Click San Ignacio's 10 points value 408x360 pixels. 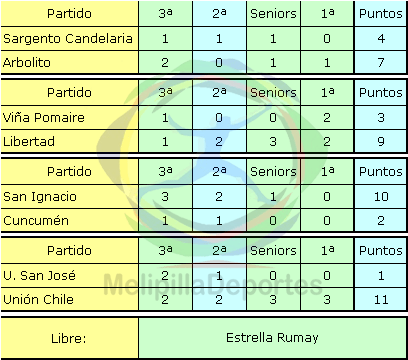(x=381, y=197)
